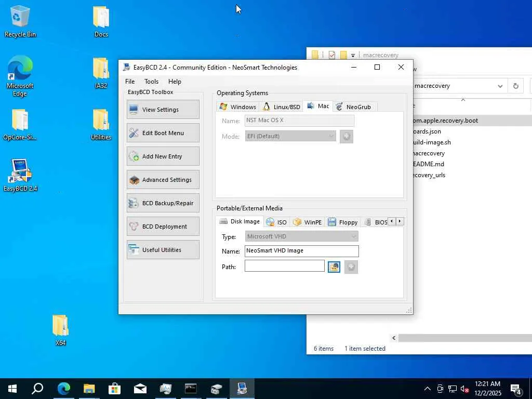Open Microsoft Edge from the taskbar
Screen dimensions: 532x399
click(x=63, y=389)
